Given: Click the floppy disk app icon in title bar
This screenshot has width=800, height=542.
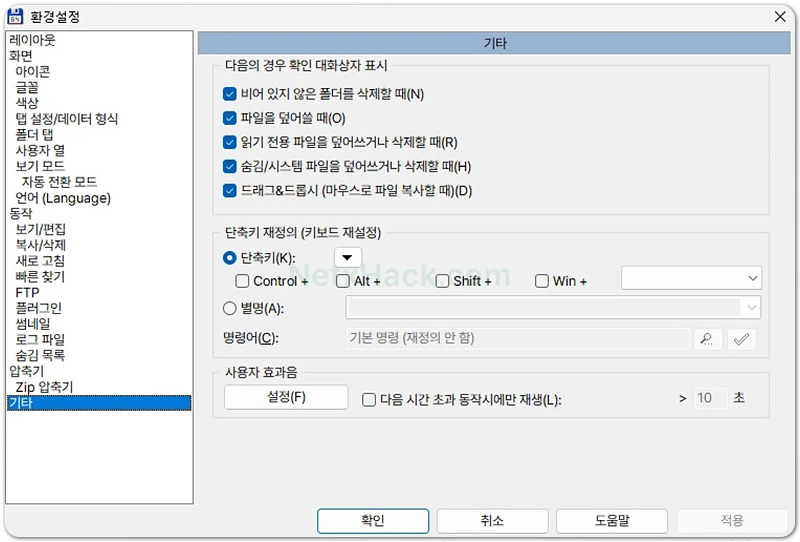Looking at the screenshot, I should pos(15,16).
